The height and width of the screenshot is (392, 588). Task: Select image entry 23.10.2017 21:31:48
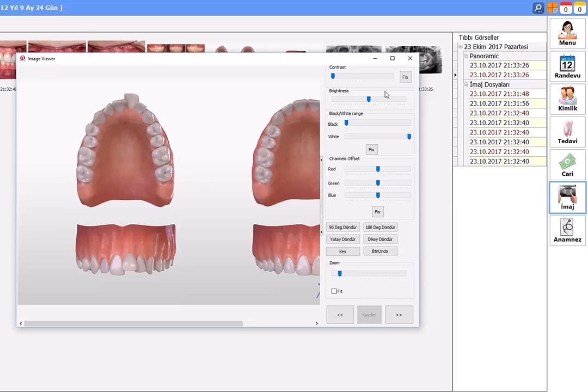499,94
